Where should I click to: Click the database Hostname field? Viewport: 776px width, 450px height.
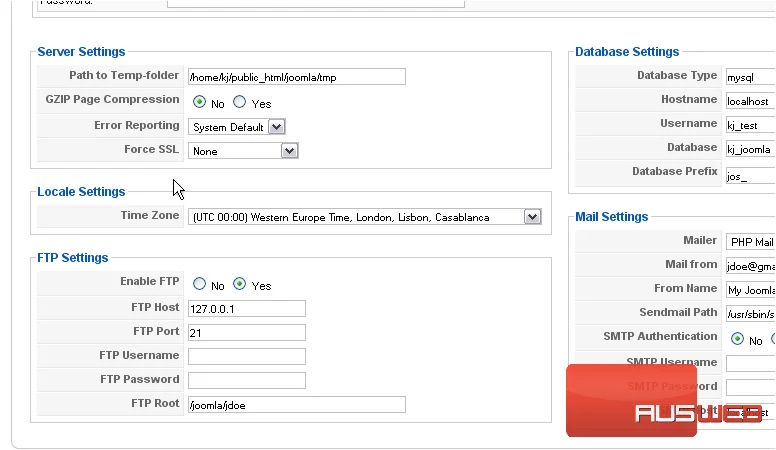pyautogui.click(x=750, y=101)
